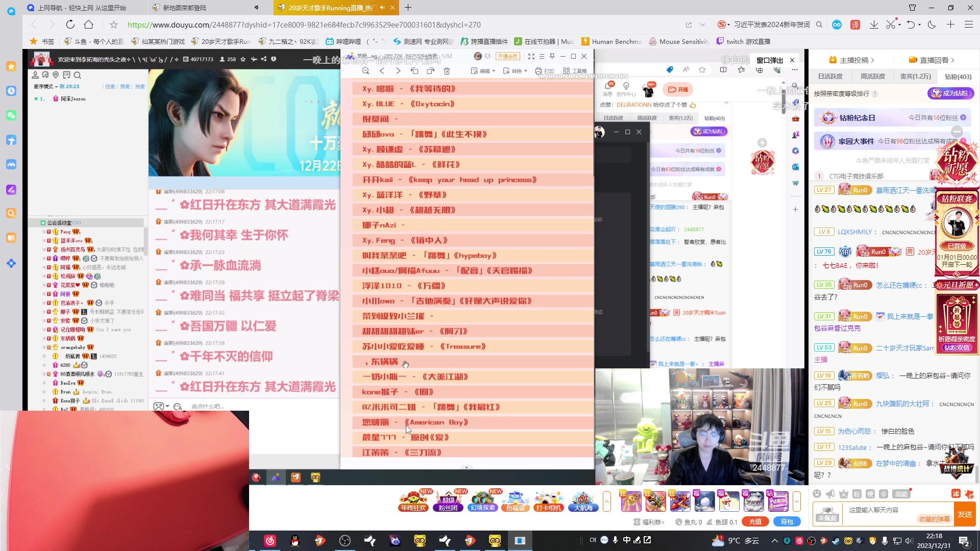Image resolution: width=980 pixels, height=551 pixels.
Task: Enable the orange 滤 danmaku filter icon
Action: coord(956,494)
